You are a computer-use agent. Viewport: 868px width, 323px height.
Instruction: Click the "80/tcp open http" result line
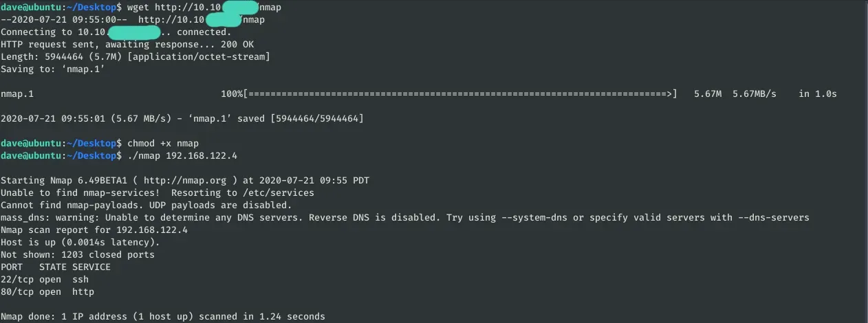pos(47,292)
